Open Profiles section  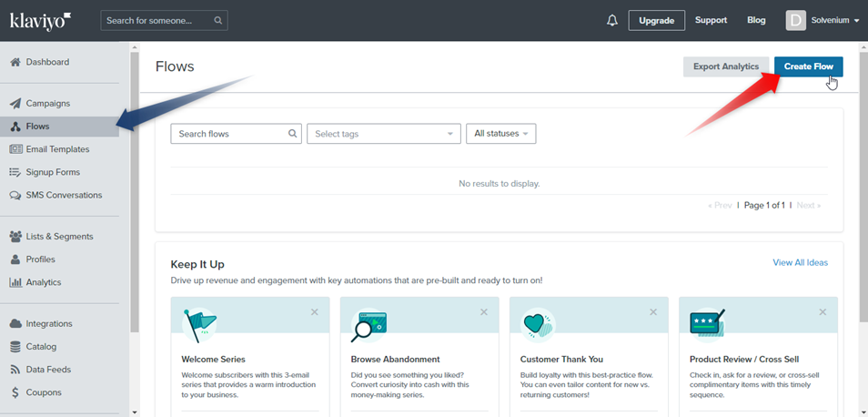40,259
